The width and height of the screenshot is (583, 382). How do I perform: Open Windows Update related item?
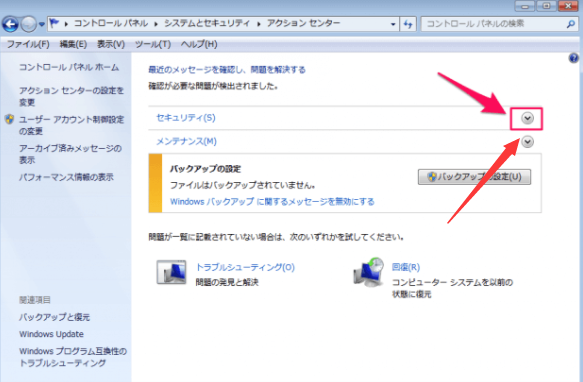(x=51, y=334)
